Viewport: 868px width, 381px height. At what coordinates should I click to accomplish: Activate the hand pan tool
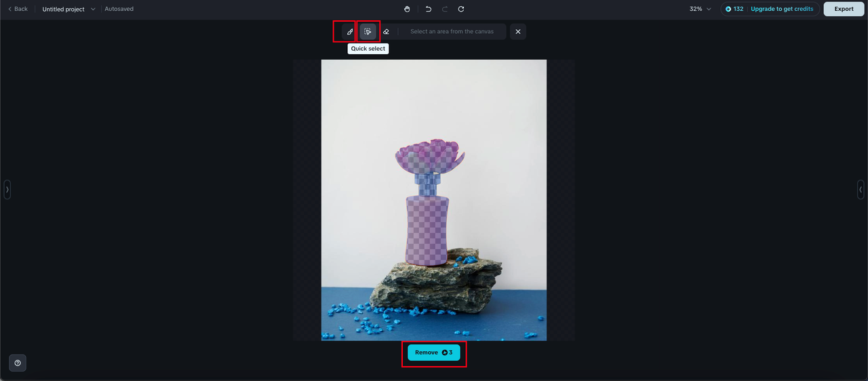407,9
